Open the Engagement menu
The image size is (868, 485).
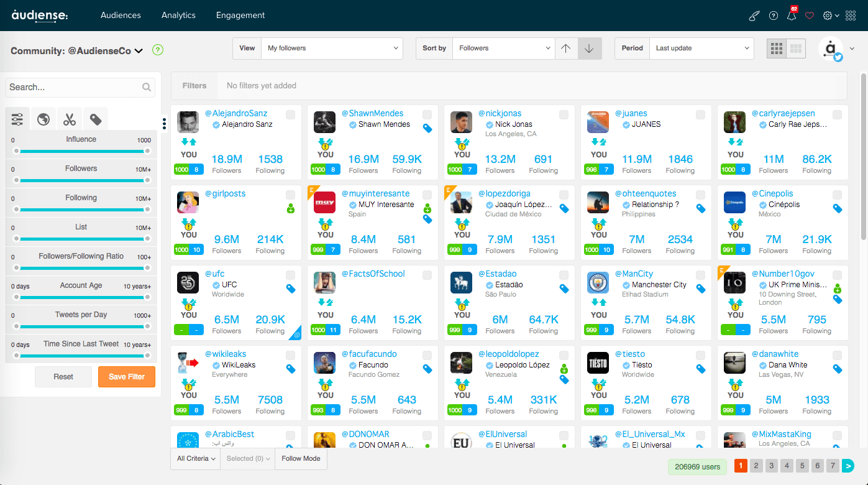click(x=240, y=16)
